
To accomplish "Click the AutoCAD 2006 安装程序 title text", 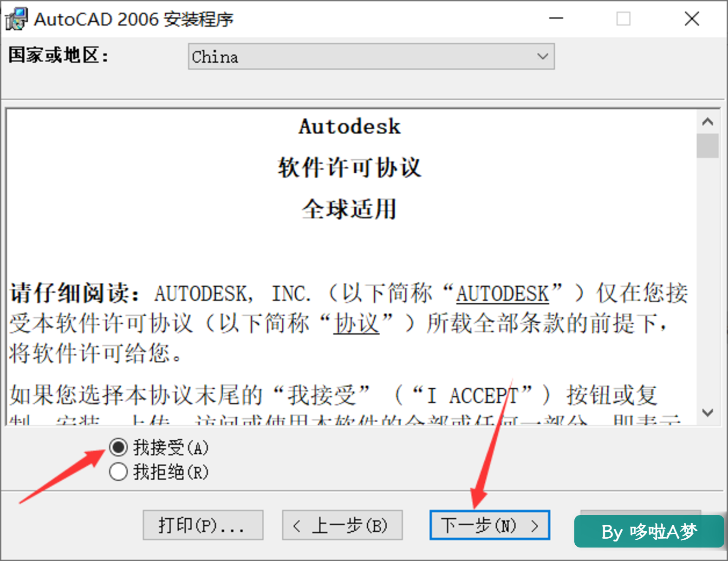I will click(x=134, y=19).
